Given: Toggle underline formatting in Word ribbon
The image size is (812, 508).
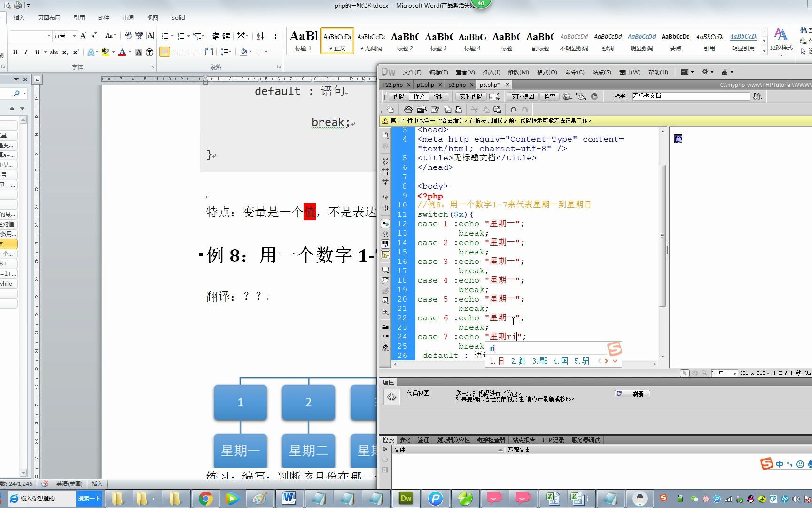Looking at the screenshot, I should [x=37, y=52].
